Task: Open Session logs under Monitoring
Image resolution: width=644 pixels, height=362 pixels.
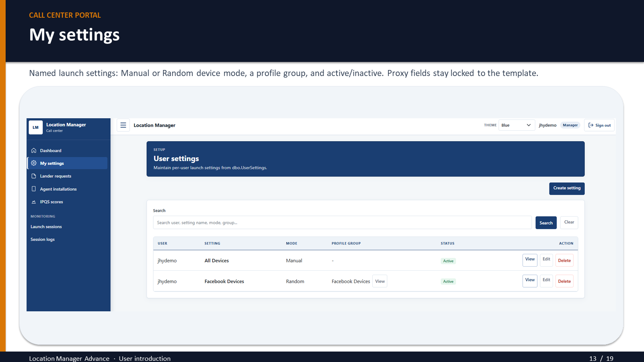Action: click(43, 239)
